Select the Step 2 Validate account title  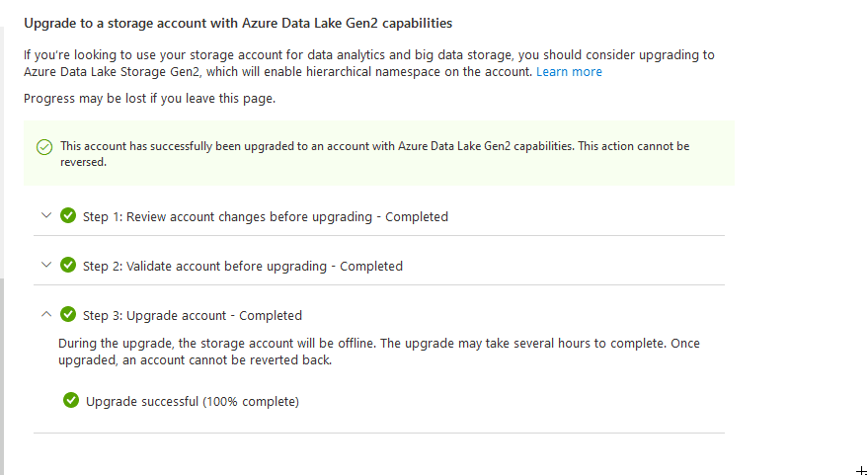coord(242,266)
